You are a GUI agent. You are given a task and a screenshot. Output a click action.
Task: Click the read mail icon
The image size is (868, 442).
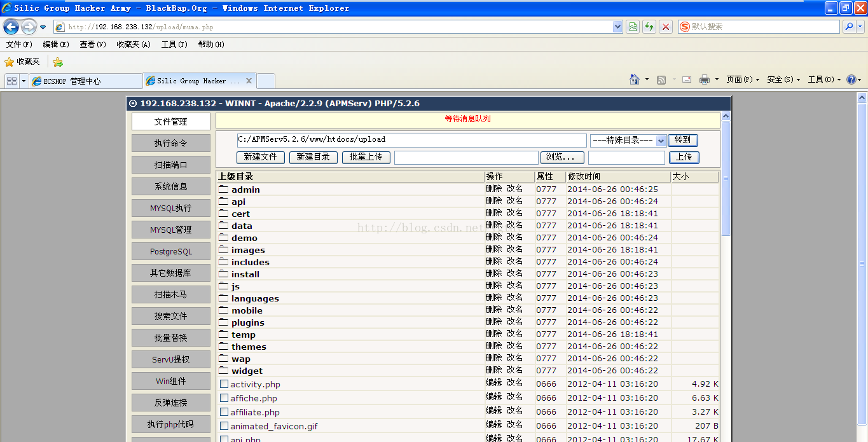click(687, 79)
